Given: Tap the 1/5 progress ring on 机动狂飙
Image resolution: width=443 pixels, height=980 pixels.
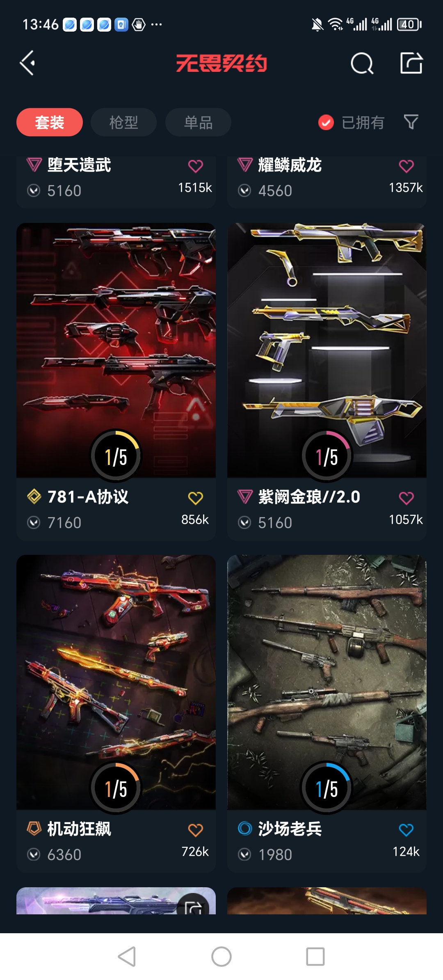Looking at the screenshot, I should 116,788.
